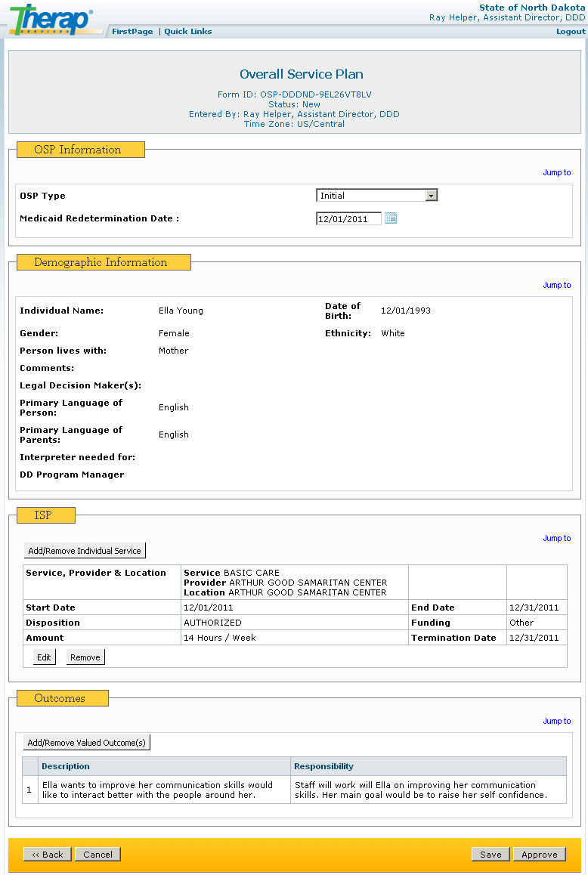Go to FirstPage link
588x875 pixels.
coord(132,31)
